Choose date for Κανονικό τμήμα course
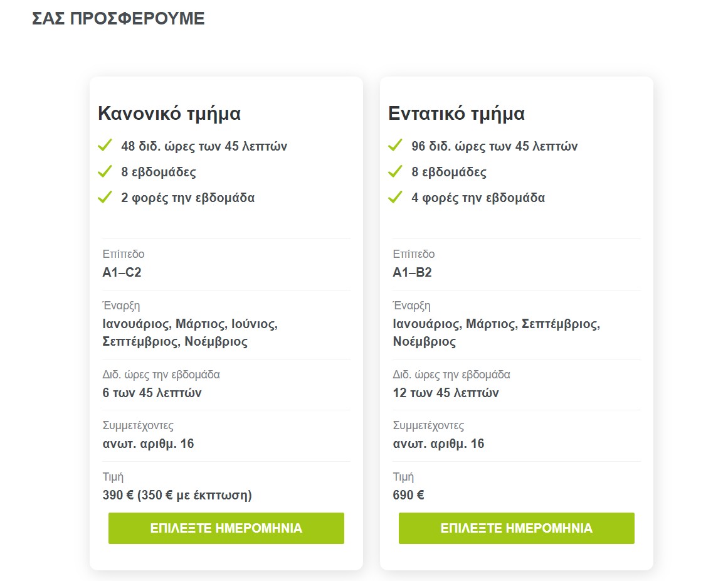The image size is (728, 581). tap(226, 528)
